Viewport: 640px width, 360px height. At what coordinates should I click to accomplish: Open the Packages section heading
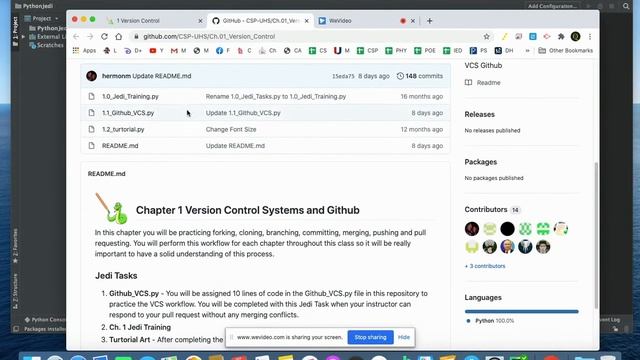[481, 162]
